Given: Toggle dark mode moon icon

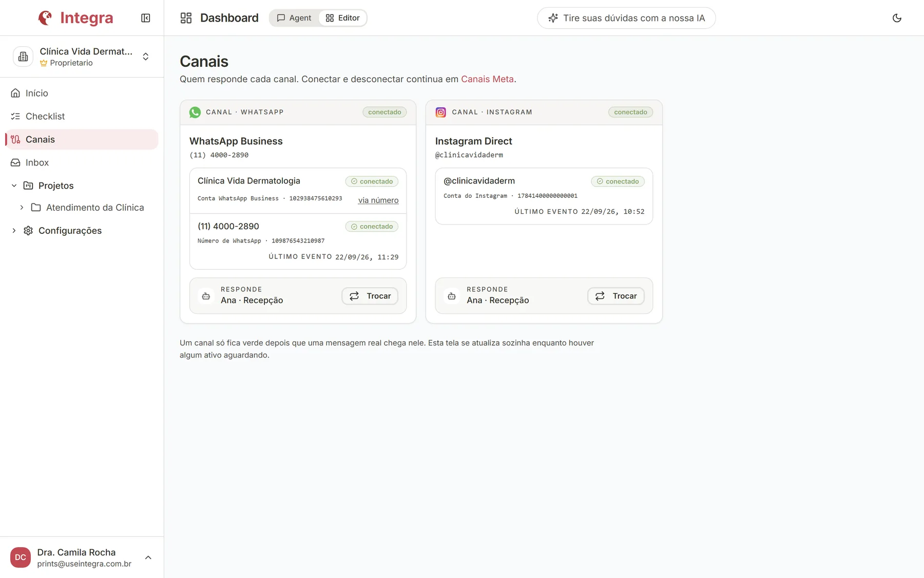Looking at the screenshot, I should (897, 18).
